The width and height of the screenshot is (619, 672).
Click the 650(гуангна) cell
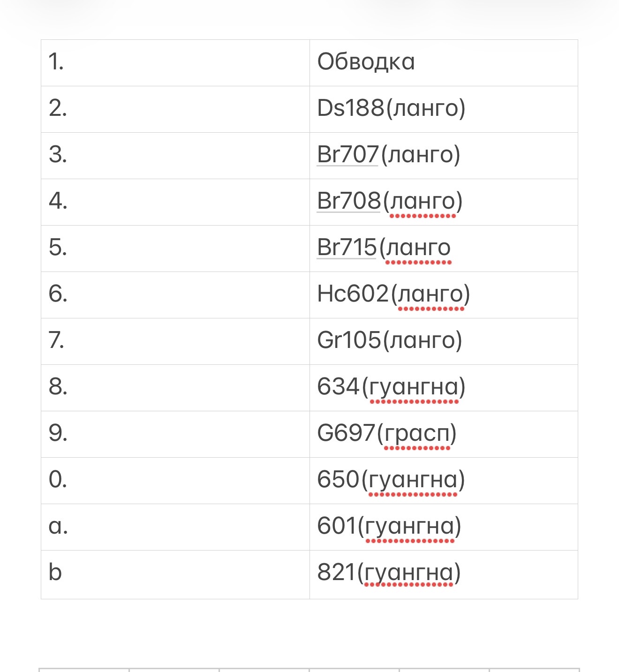tap(444, 481)
